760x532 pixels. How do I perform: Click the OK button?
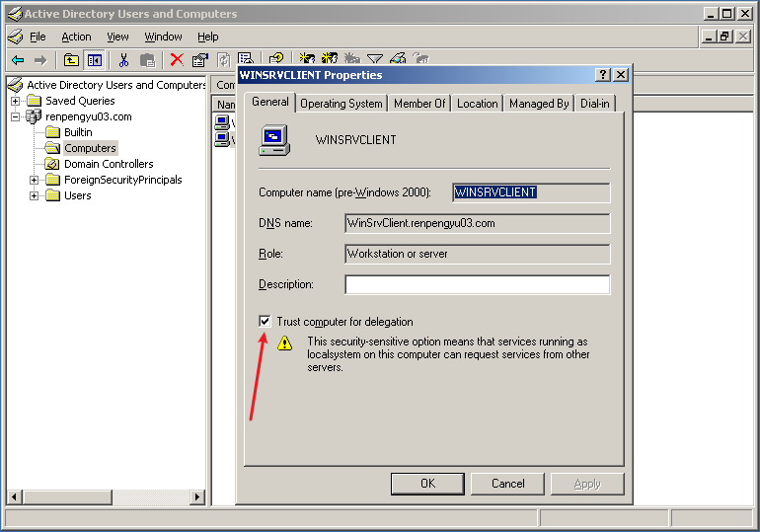427,484
